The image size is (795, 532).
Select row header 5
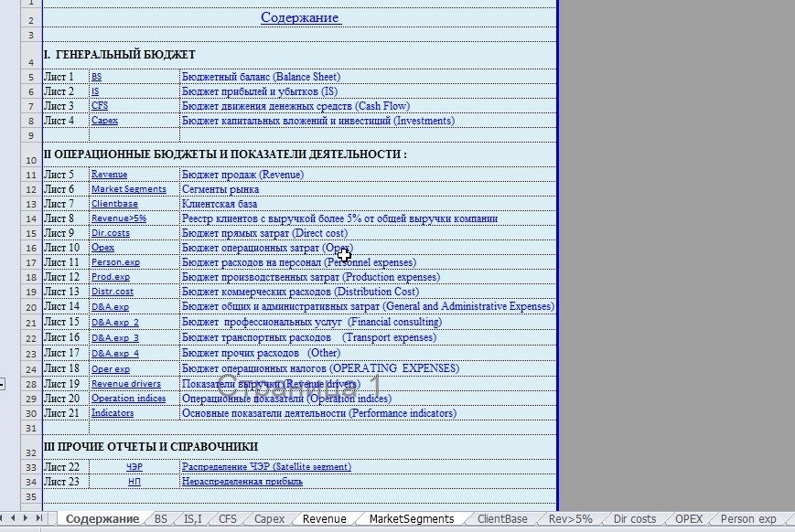click(x=31, y=77)
